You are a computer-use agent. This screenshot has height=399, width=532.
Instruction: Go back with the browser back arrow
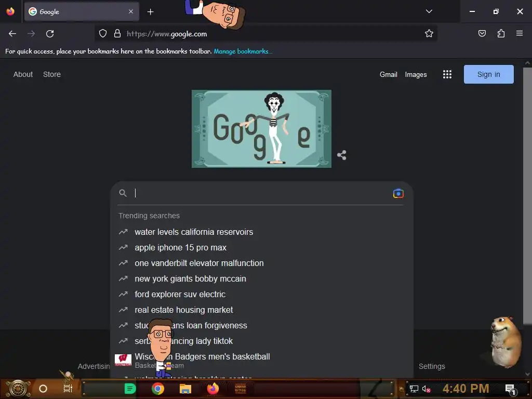(12, 34)
